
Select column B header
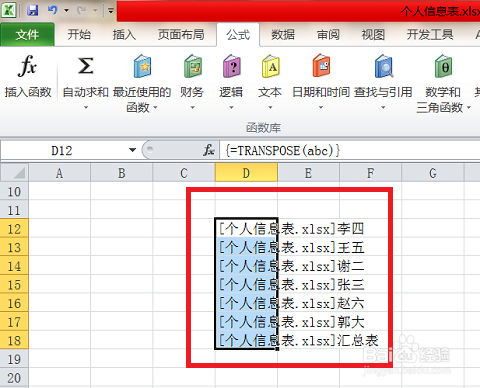122,173
